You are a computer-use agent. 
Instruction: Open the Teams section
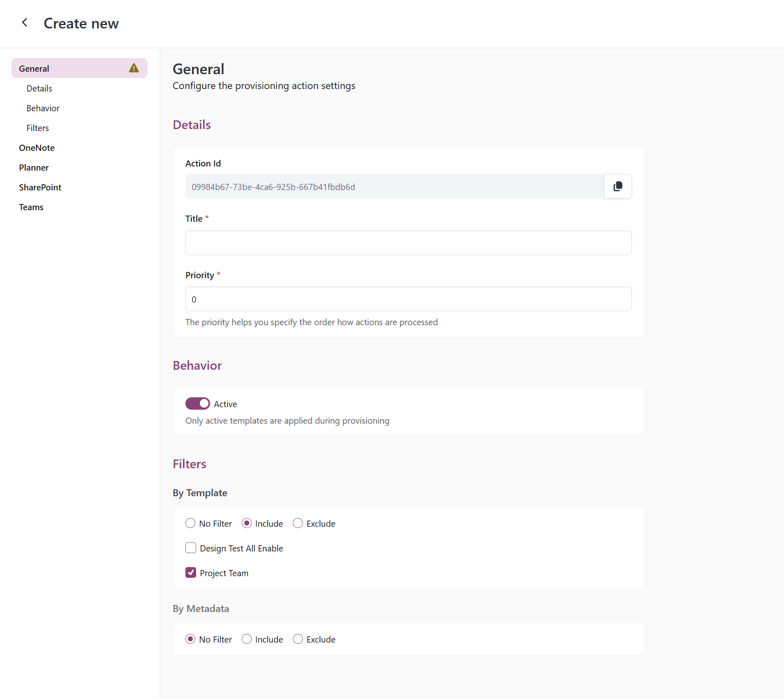coord(31,207)
